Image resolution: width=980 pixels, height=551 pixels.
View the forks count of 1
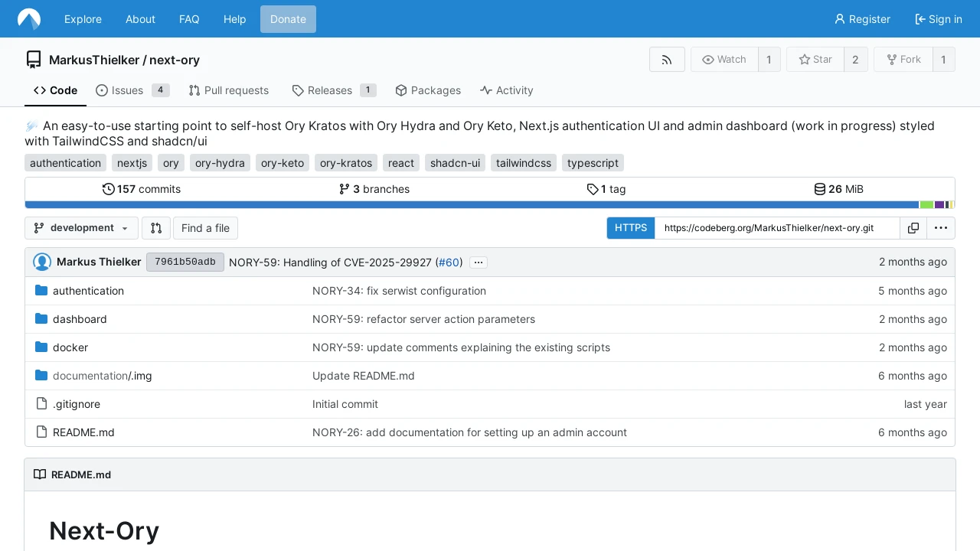tap(944, 60)
